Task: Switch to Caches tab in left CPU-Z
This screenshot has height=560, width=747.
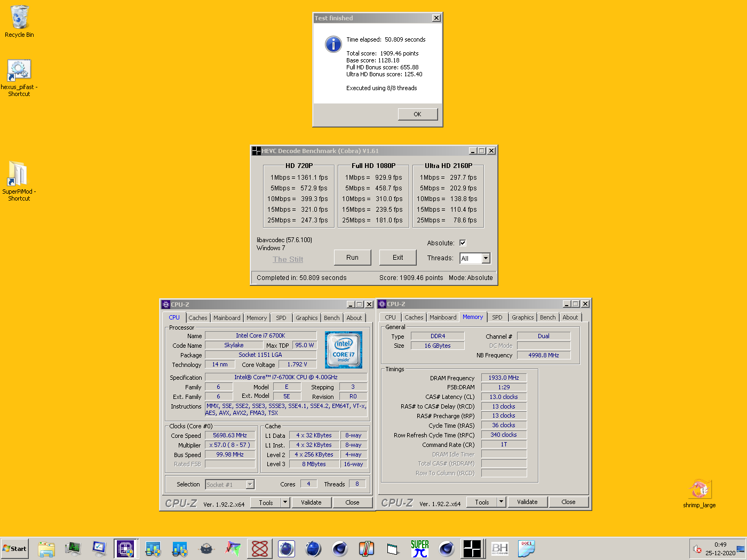Action: tap(198, 318)
